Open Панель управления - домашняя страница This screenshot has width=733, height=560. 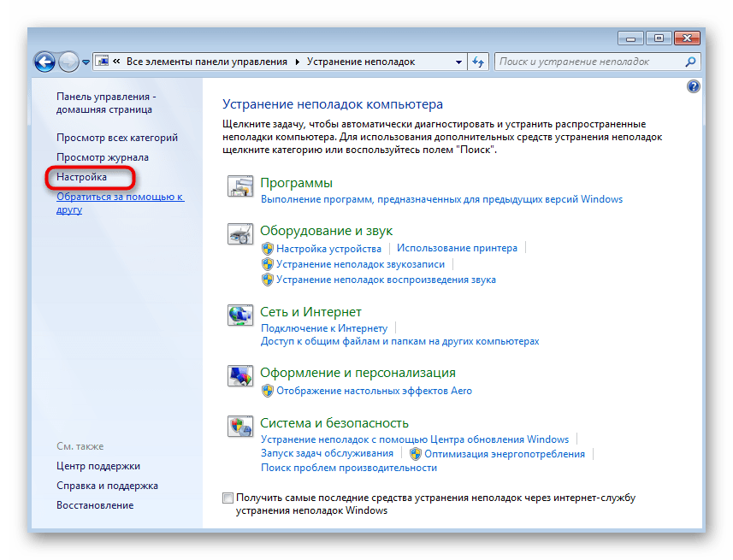coord(106,103)
